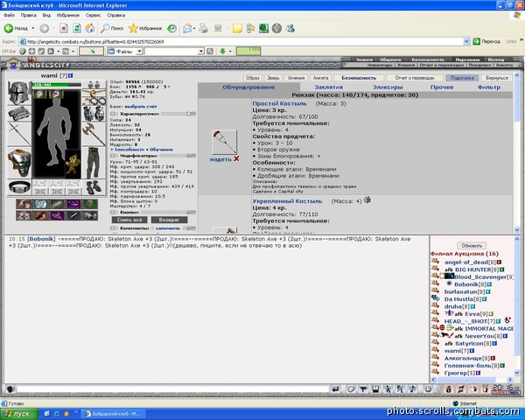Click the Возврат button
Image resolution: width=525 pixels, height=420 pixels.
169,220
